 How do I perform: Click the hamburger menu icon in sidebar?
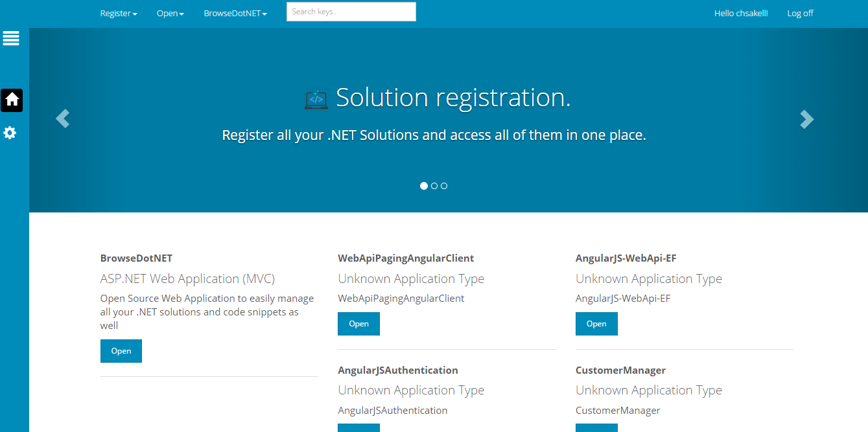11,38
